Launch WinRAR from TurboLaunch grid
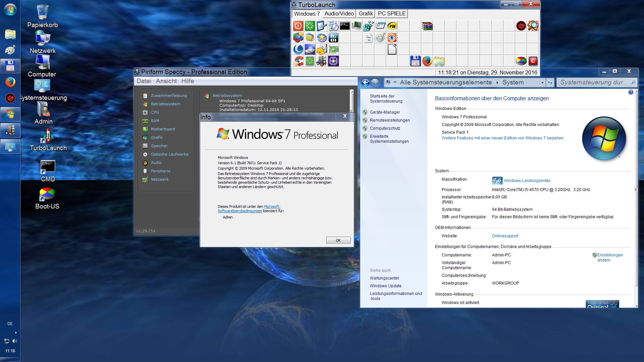 [427, 26]
